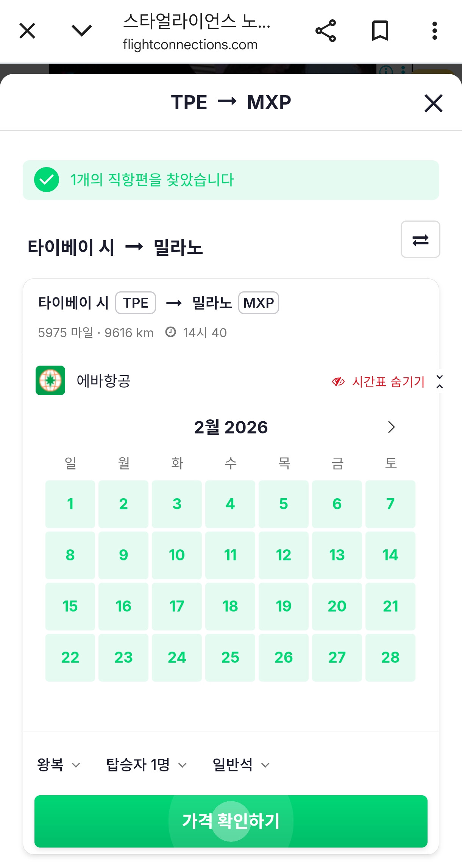Select February 1 on the calendar

[70, 504]
